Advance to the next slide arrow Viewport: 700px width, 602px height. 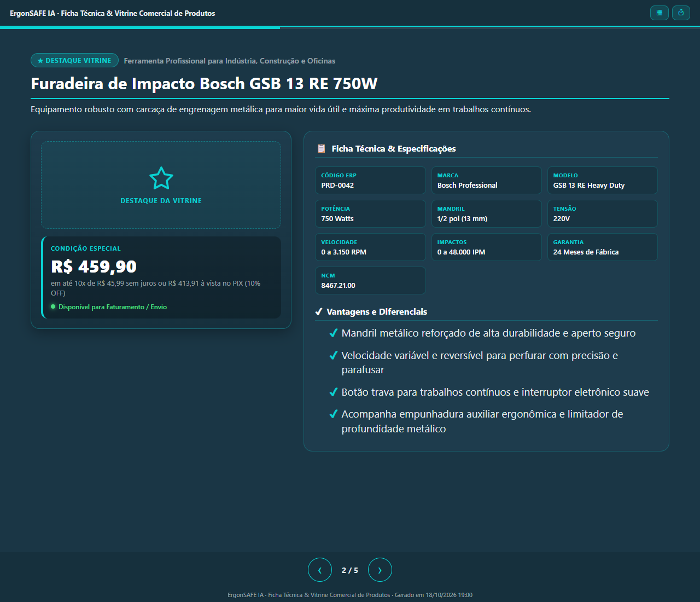coord(380,570)
